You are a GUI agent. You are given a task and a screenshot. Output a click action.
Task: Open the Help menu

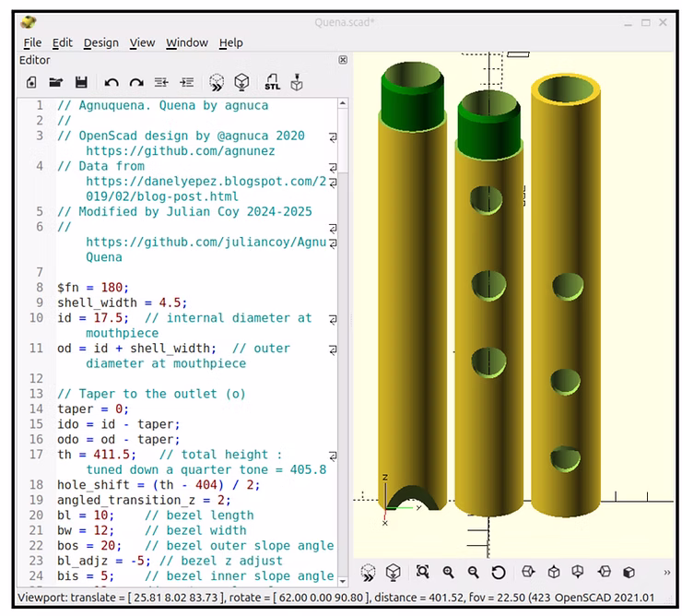pyautogui.click(x=230, y=42)
